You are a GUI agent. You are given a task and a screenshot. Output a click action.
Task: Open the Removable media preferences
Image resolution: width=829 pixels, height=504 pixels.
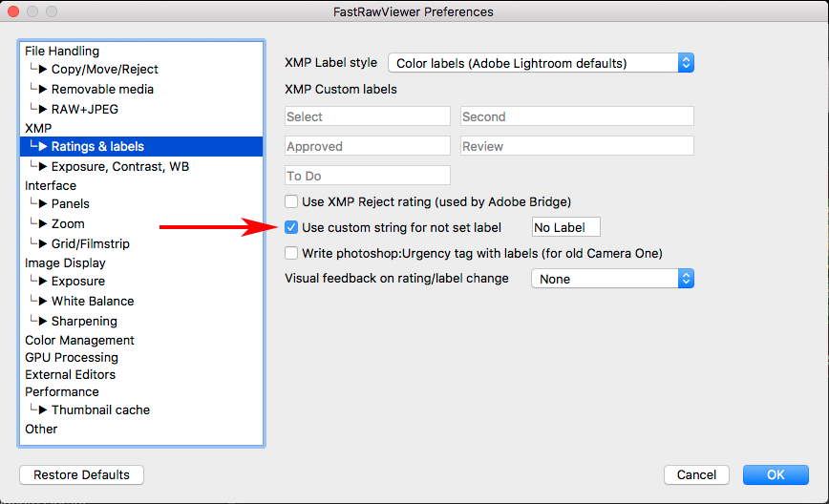pyautogui.click(x=102, y=89)
